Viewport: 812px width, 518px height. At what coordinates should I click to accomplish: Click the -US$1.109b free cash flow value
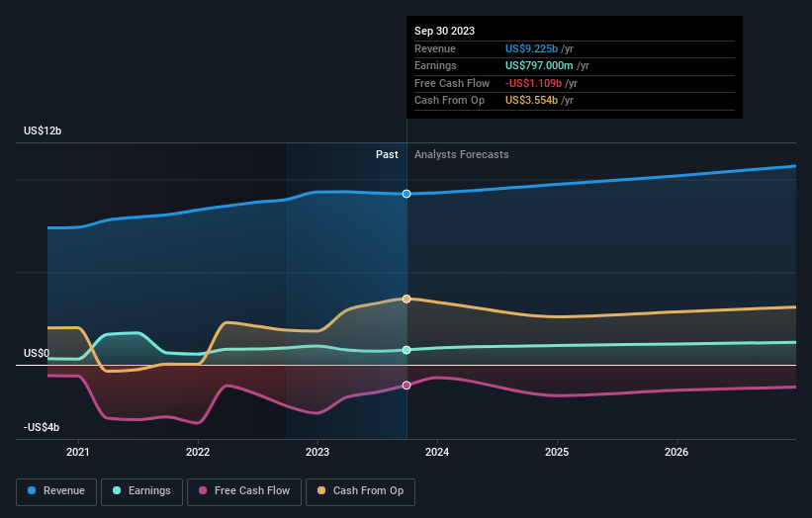533,83
